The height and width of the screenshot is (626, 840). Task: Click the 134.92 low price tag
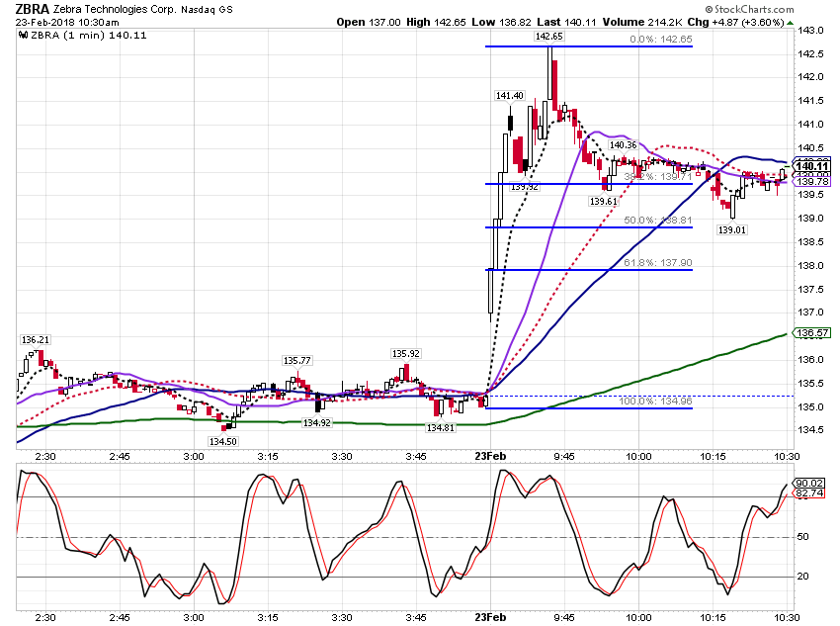316,423
